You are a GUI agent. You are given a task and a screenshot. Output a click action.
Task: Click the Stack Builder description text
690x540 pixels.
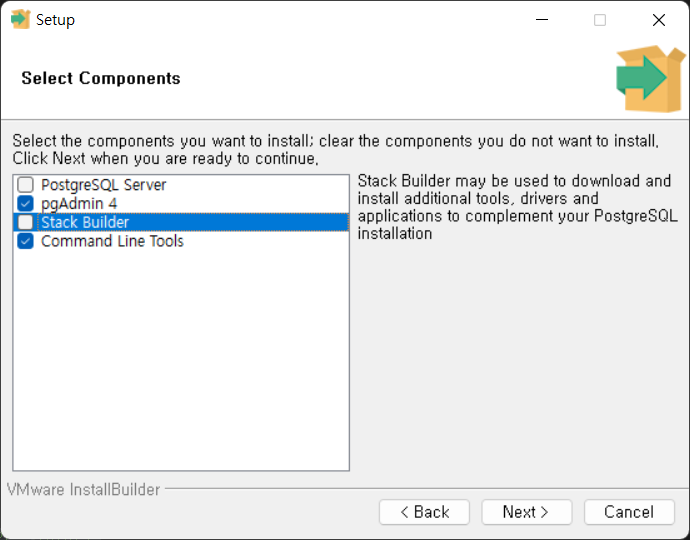click(x=515, y=207)
